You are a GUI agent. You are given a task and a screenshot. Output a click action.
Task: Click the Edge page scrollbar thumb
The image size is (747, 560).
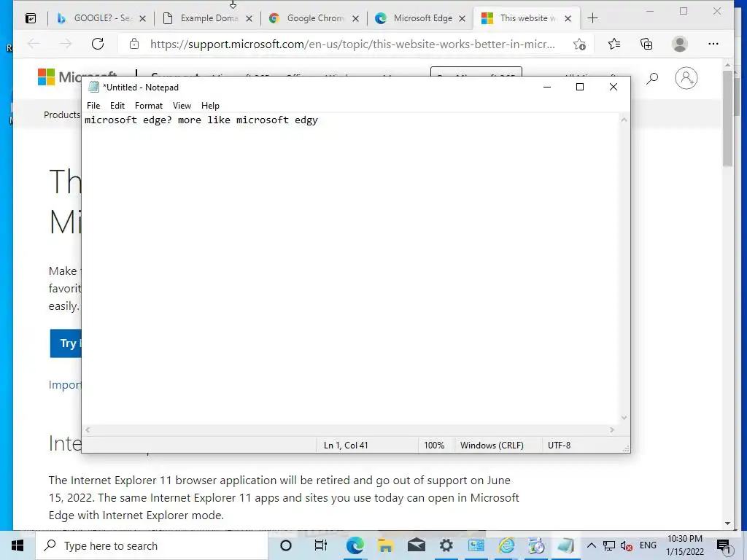point(727,118)
